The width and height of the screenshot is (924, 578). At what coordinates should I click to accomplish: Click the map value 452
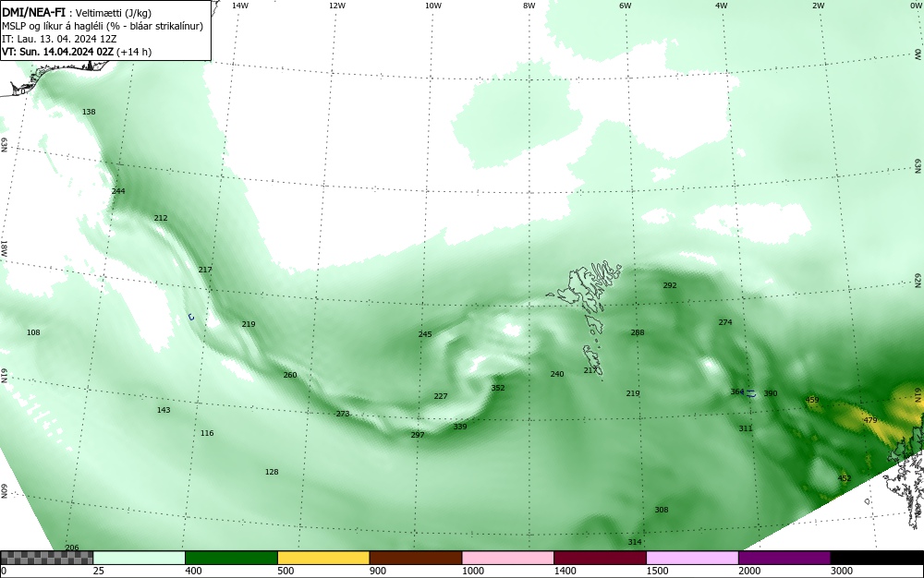(x=845, y=478)
